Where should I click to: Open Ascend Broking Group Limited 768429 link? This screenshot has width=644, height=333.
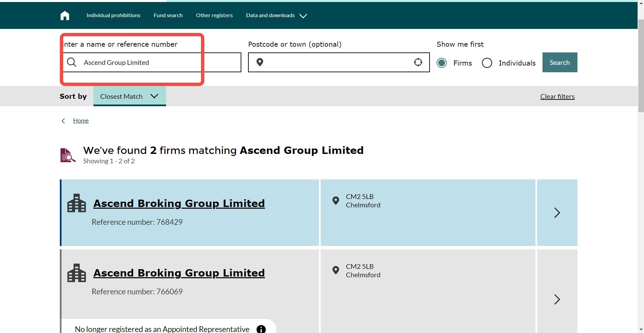179,203
